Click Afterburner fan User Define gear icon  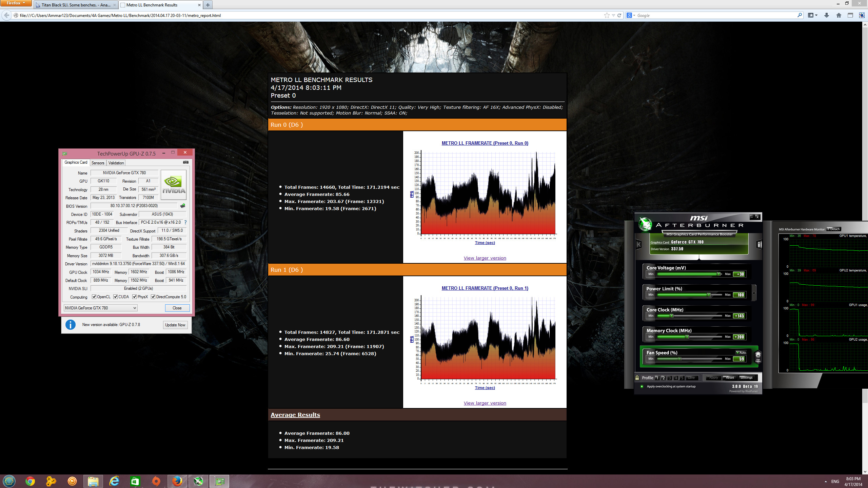758,357
